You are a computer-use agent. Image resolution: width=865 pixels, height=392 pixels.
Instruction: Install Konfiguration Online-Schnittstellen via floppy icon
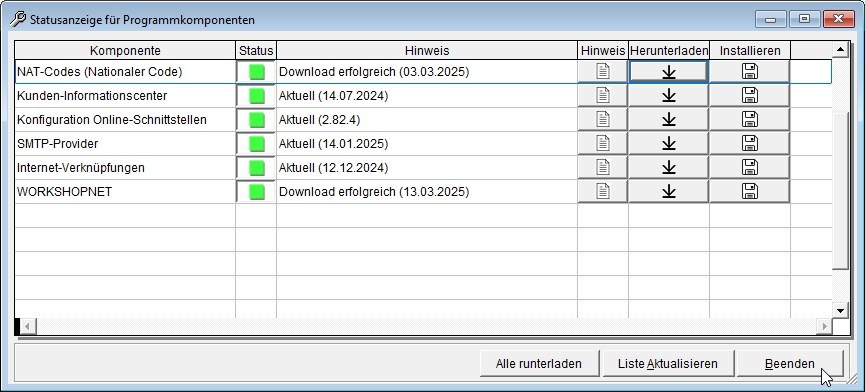[x=750, y=119]
